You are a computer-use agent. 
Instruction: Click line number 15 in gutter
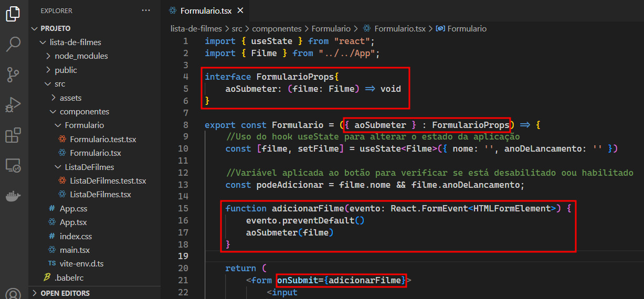pos(183,208)
